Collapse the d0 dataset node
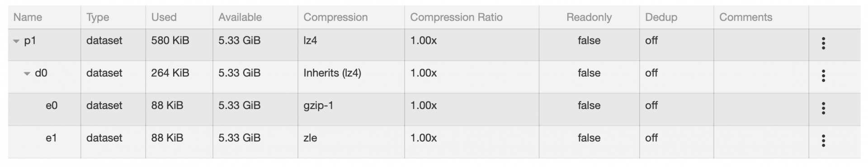Viewport: 868px width, 167px height. click(27, 74)
